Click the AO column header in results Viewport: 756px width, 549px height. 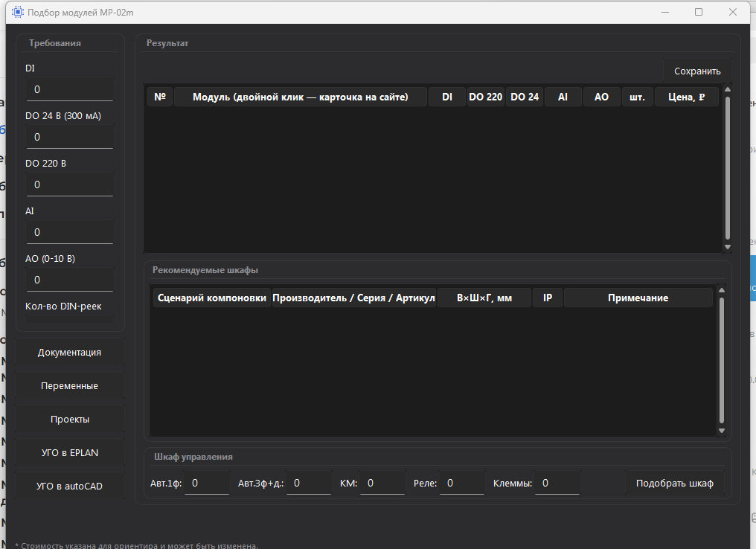(x=601, y=97)
